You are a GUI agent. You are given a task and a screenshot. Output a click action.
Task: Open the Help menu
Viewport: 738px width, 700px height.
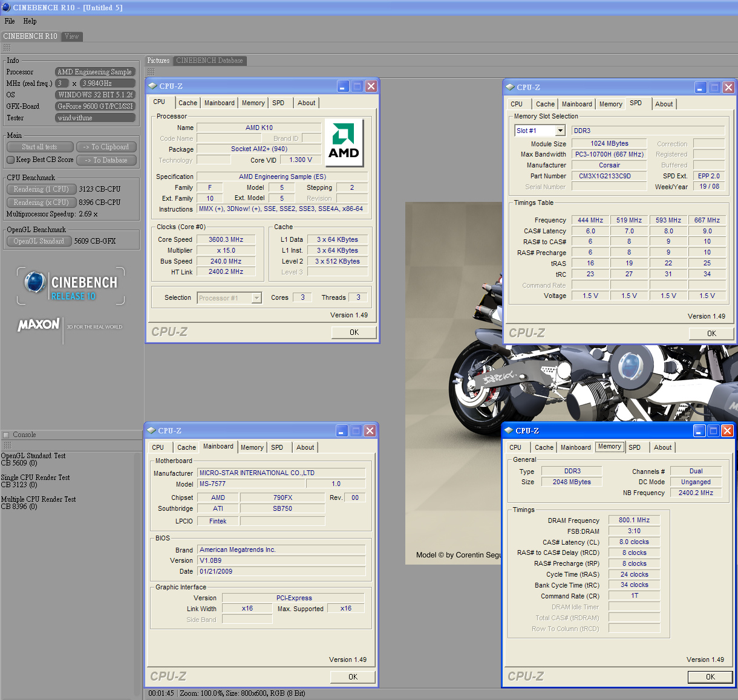30,21
